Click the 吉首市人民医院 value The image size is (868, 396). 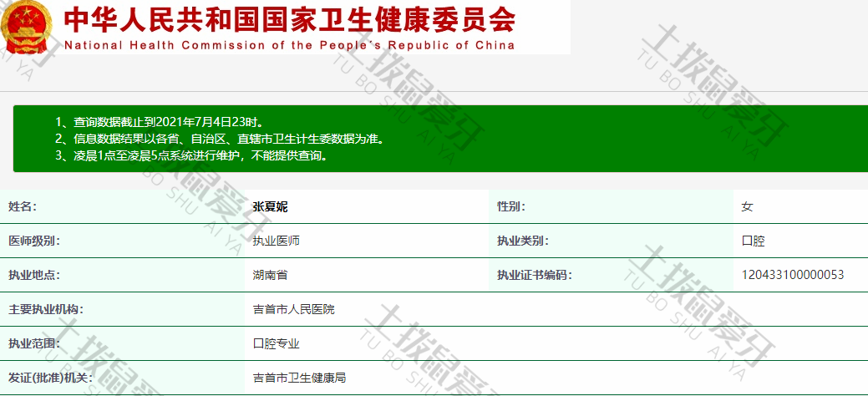293,309
